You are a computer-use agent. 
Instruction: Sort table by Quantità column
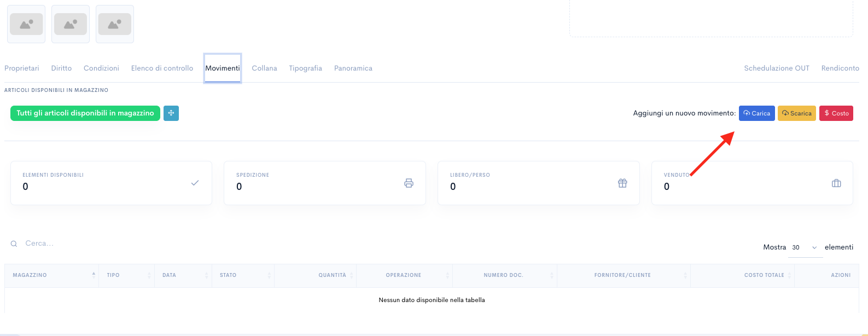[315, 275]
